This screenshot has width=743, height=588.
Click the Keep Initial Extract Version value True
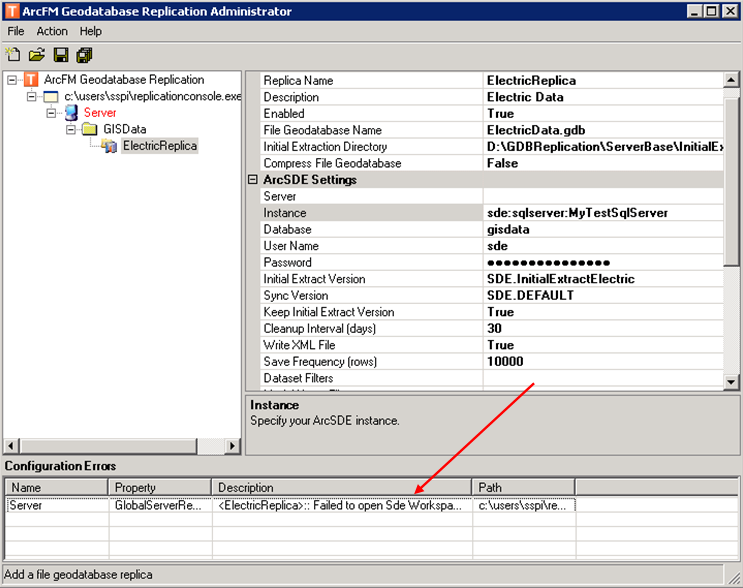[x=603, y=312]
